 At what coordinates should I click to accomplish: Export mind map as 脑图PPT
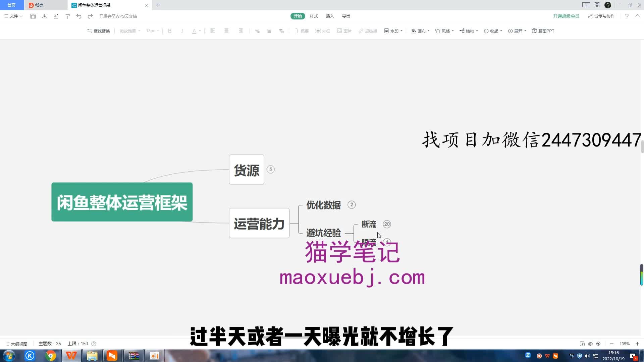pyautogui.click(x=543, y=31)
